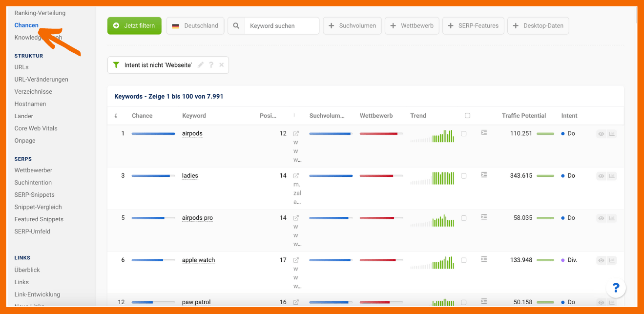Expand the Suchvolumen filter option
The width and height of the screenshot is (644, 314).
(352, 26)
